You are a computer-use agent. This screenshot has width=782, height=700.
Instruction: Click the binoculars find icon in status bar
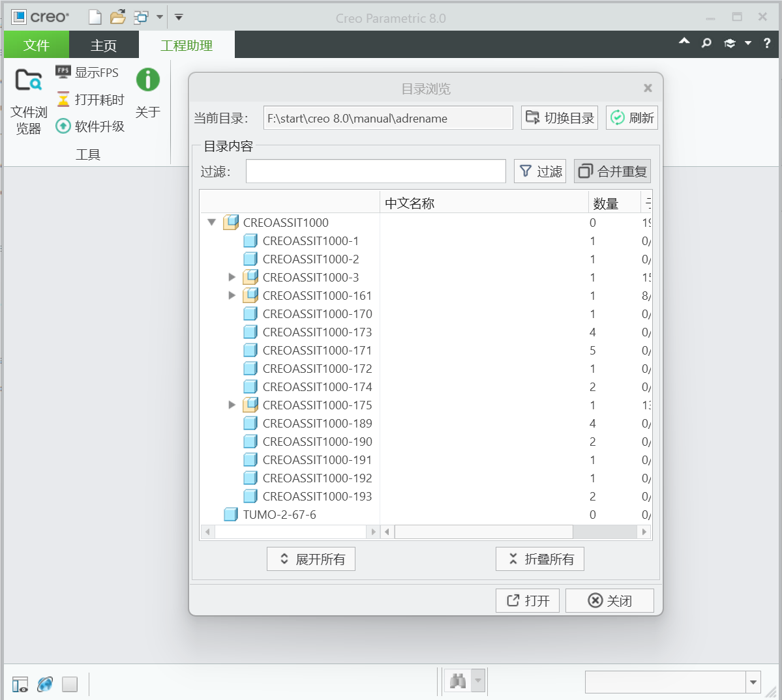tap(458, 682)
